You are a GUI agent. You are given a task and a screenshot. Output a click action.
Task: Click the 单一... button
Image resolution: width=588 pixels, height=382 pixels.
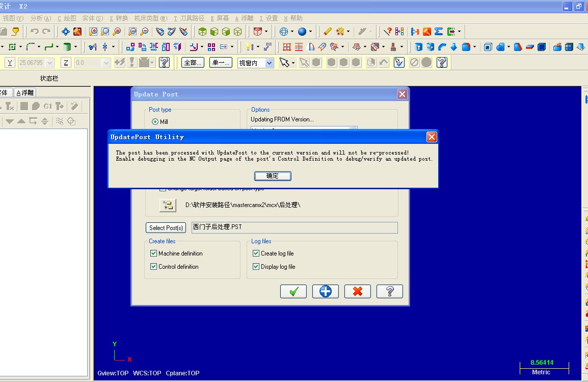coord(221,63)
